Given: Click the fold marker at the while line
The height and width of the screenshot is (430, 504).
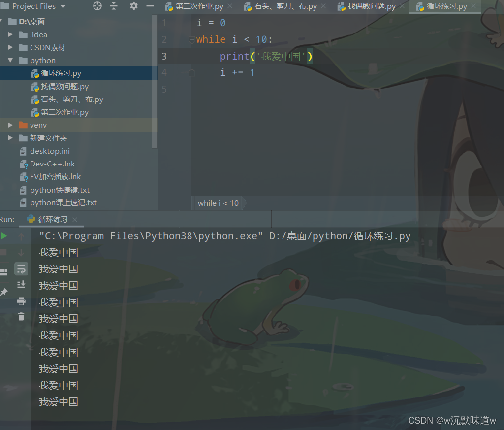Looking at the screenshot, I should (x=192, y=40).
